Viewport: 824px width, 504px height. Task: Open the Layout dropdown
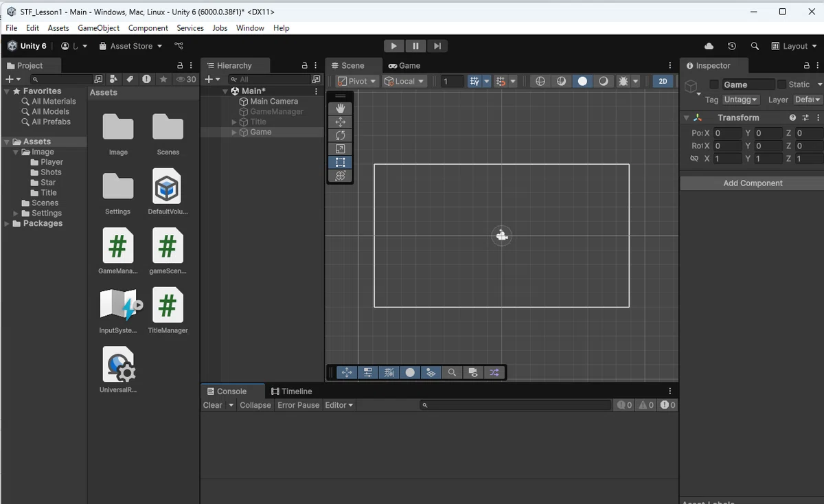click(x=794, y=46)
